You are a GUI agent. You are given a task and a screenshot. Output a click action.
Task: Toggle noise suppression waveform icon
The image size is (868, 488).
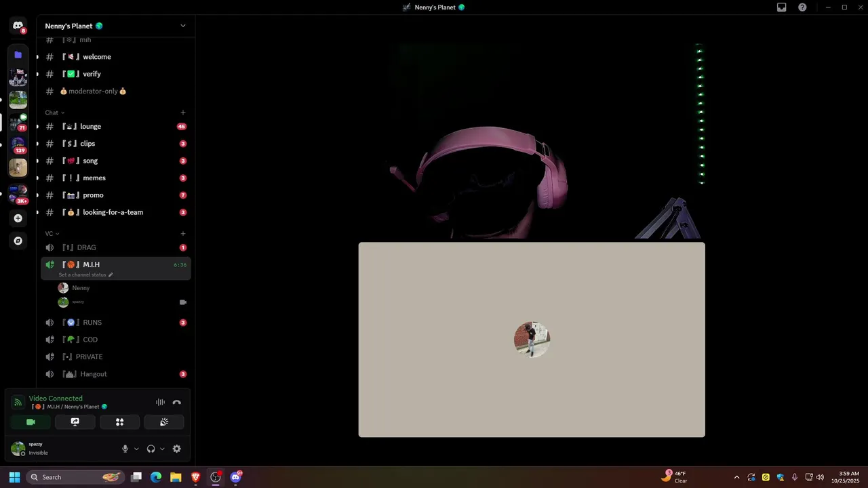click(x=160, y=403)
